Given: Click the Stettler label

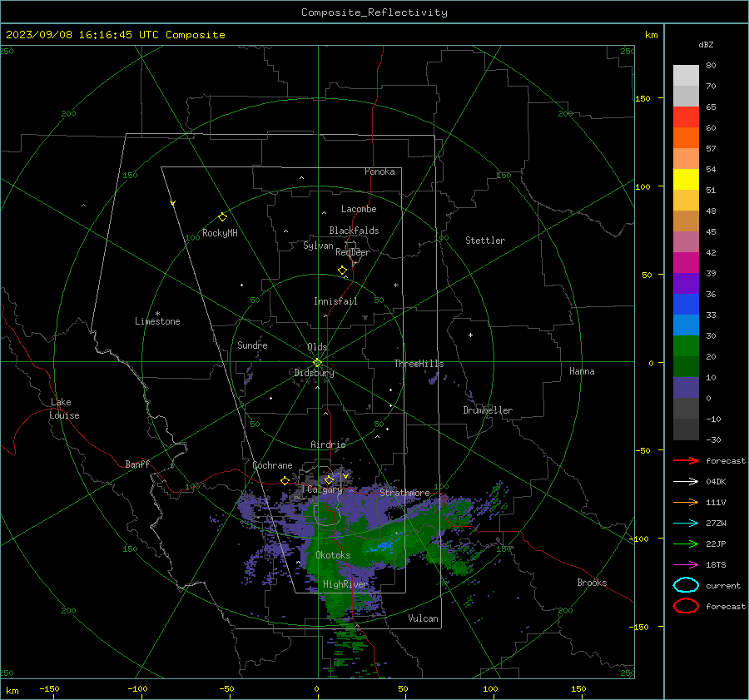Looking at the screenshot, I should click(485, 241).
